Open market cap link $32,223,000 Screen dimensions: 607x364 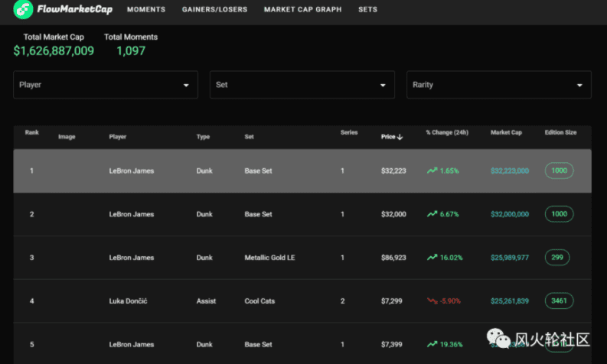point(510,171)
